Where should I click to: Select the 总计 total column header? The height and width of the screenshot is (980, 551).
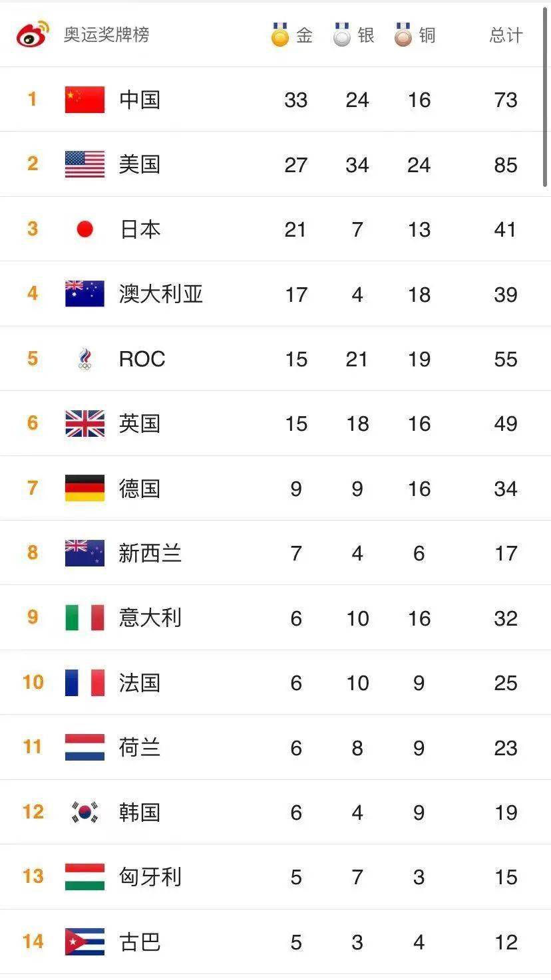pos(506,35)
